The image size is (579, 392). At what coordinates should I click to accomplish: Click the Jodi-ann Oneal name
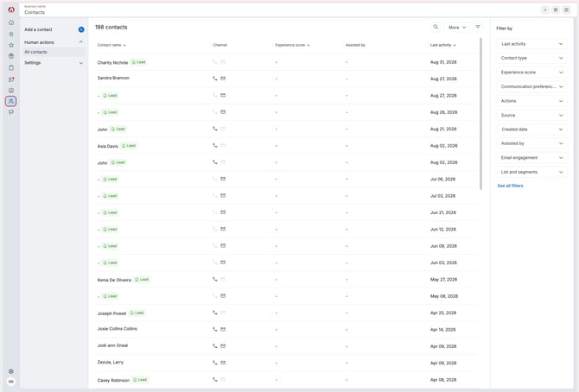click(112, 345)
